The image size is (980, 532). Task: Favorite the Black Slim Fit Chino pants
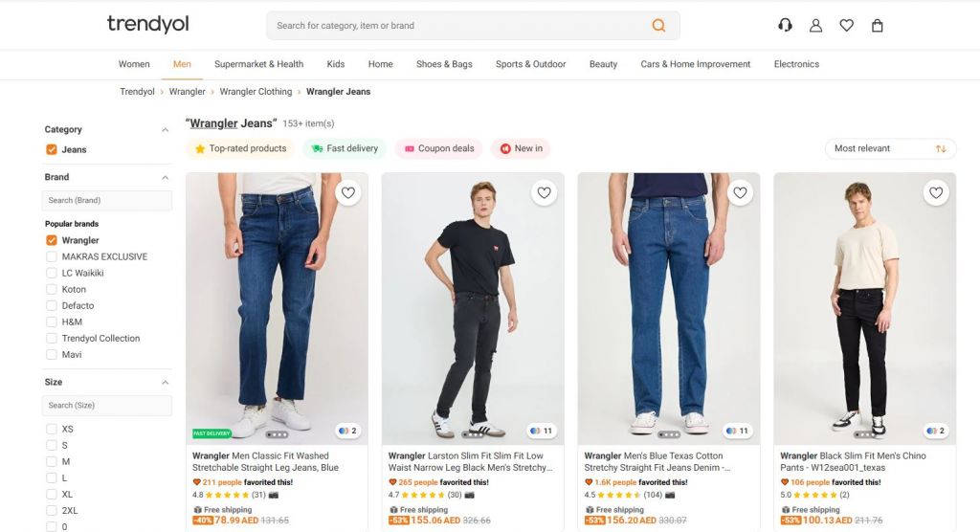pyautogui.click(x=936, y=193)
